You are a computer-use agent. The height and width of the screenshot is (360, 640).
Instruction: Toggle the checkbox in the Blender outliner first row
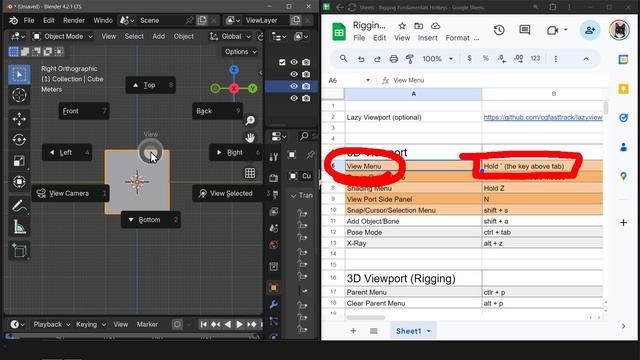pos(282,62)
